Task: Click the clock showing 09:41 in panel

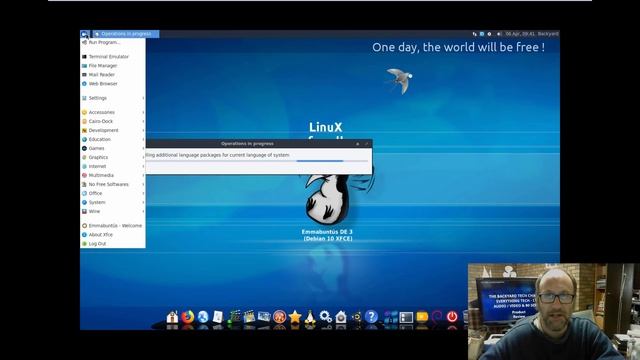Action: (520, 34)
